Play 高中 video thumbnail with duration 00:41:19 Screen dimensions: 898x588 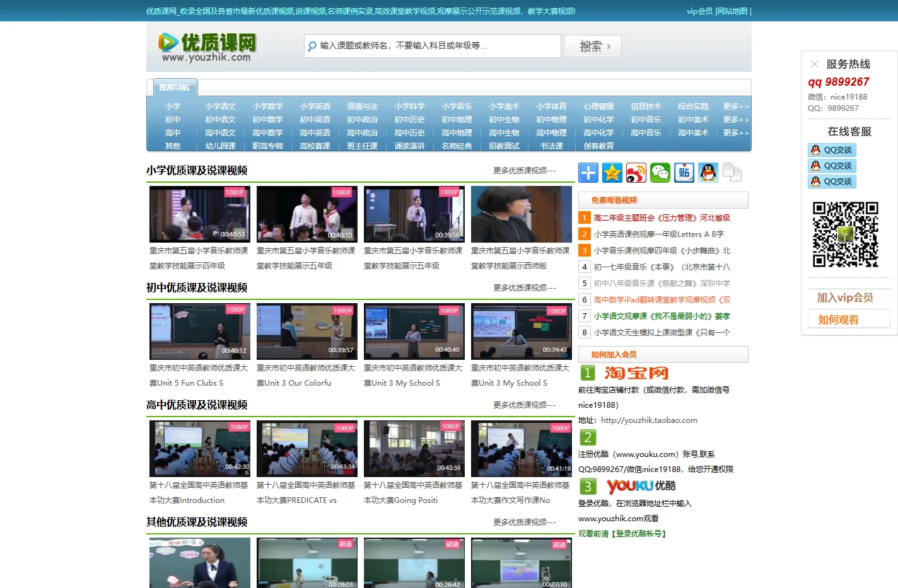pyautogui.click(x=522, y=449)
